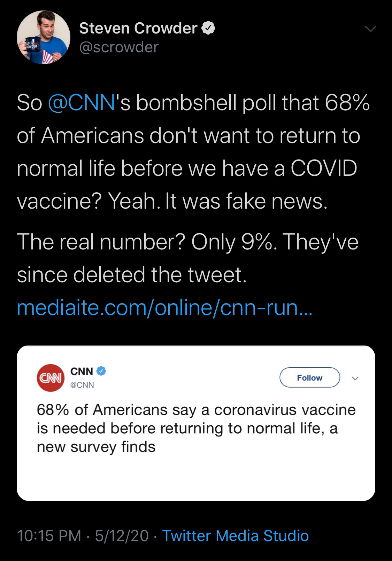Click the Follow button for CNN
The width and height of the screenshot is (392, 561).
(x=310, y=377)
